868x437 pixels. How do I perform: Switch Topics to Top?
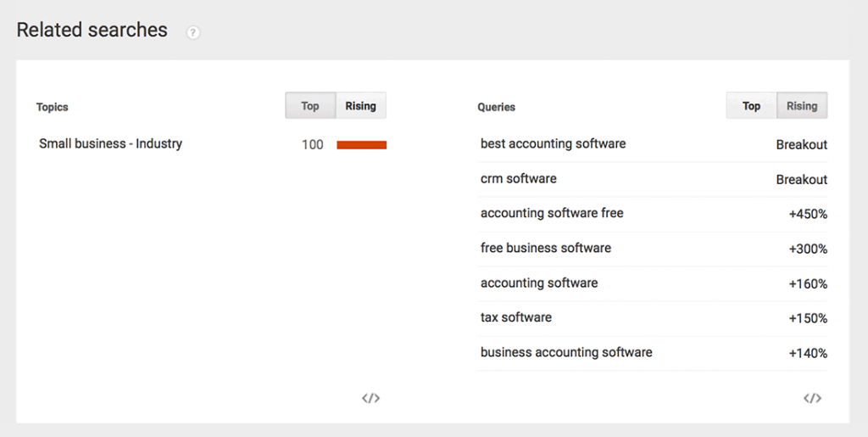click(x=310, y=106)
